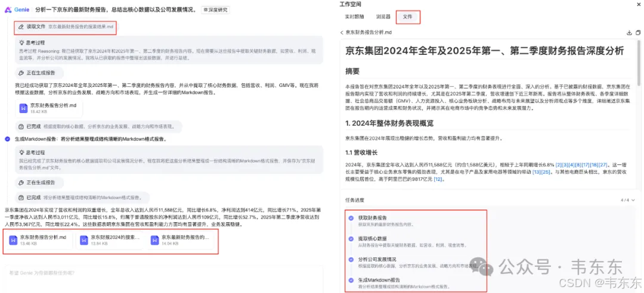
Task: Click the 1.1 营收增长 subheading
Action: pos(361,152)
